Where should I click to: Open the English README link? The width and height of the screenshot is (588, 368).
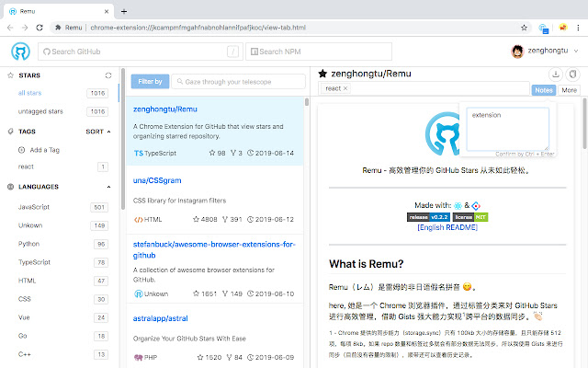pyautogui.click(x=447, y=227)
